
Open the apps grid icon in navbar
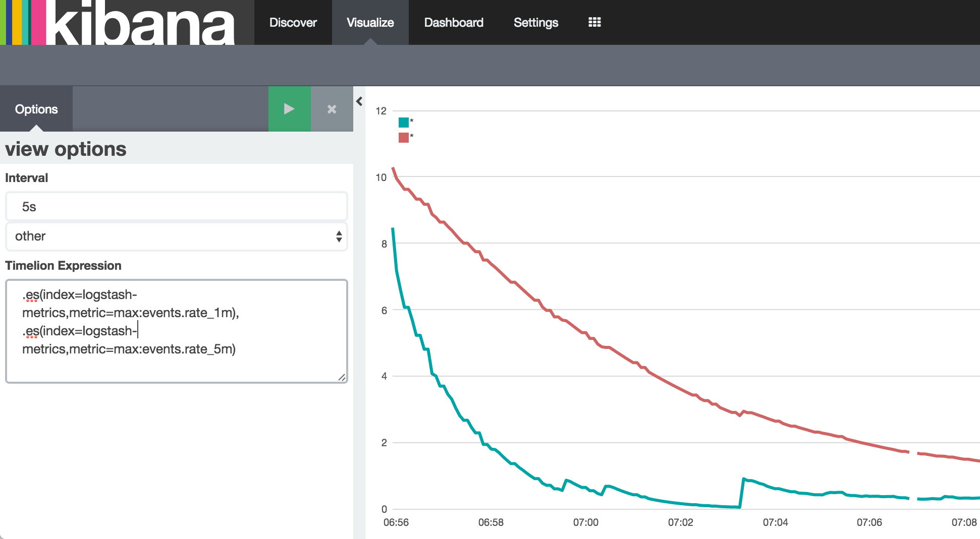pyautogui.click(x=594, y=22)
